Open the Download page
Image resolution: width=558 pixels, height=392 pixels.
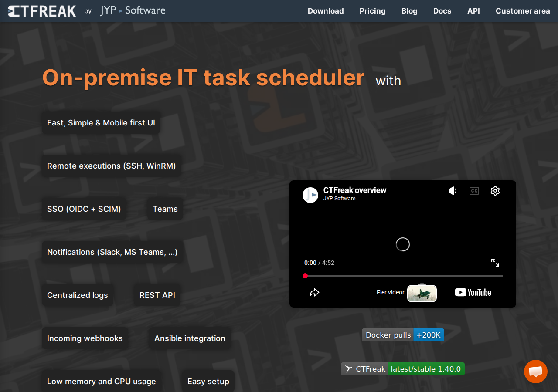326,11
